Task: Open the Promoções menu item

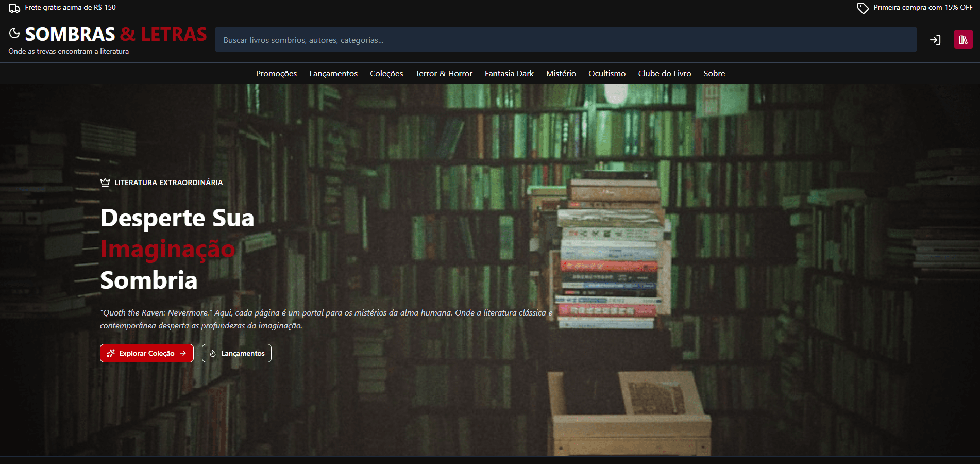Action: pos(276,74)
